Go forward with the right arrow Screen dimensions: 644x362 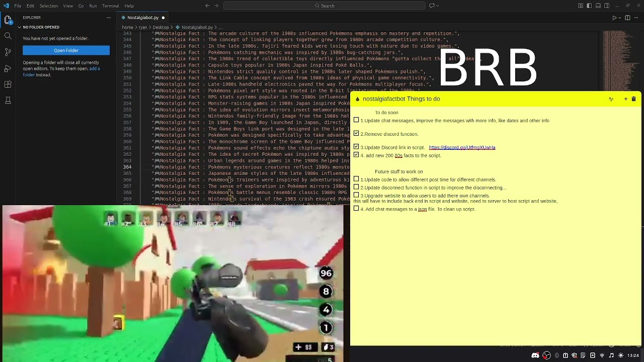tap(216, 6)
